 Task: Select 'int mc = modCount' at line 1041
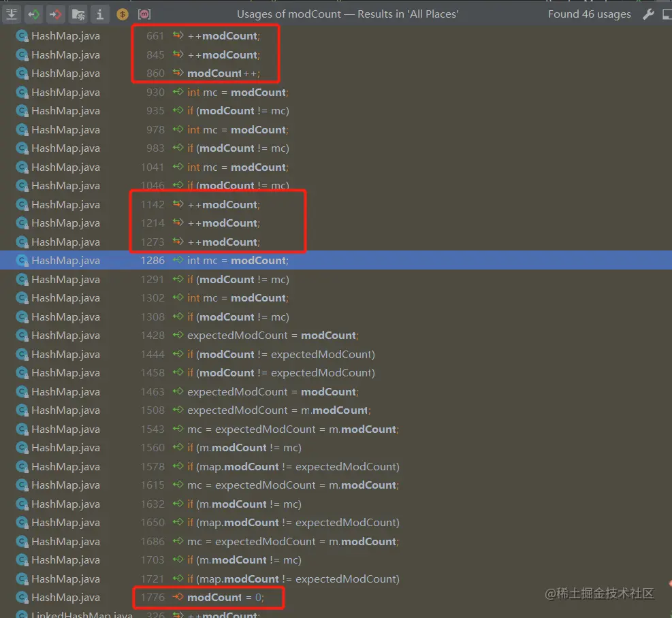point(336,167)
